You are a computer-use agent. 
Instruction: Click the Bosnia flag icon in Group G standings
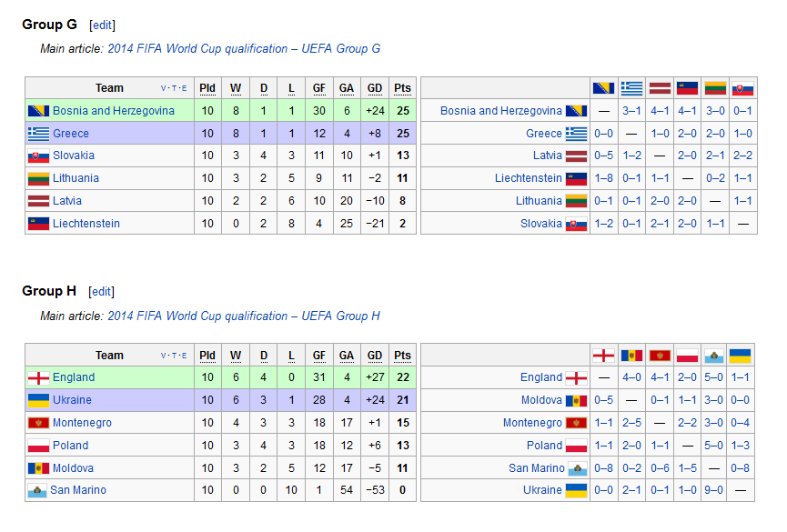[x=38, y=111]
